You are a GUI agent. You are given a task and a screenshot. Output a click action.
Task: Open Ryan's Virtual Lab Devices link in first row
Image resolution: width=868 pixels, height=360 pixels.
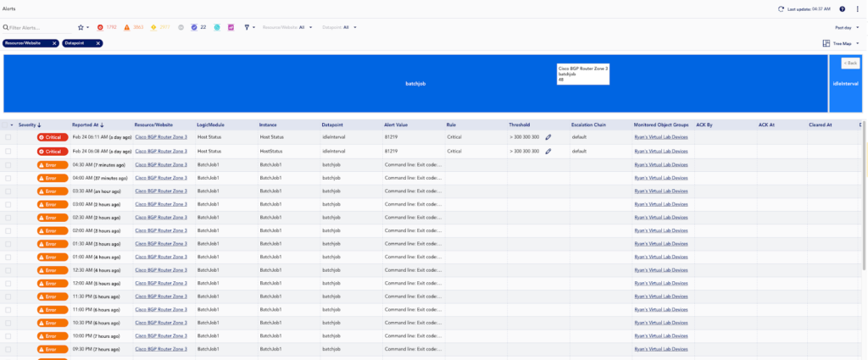(x=661, y=136)
